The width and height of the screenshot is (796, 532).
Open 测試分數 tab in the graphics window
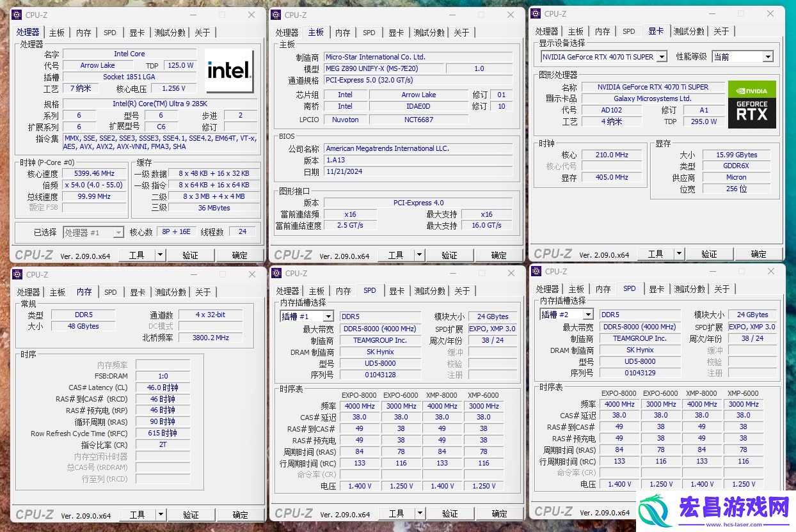click(689, 31)
